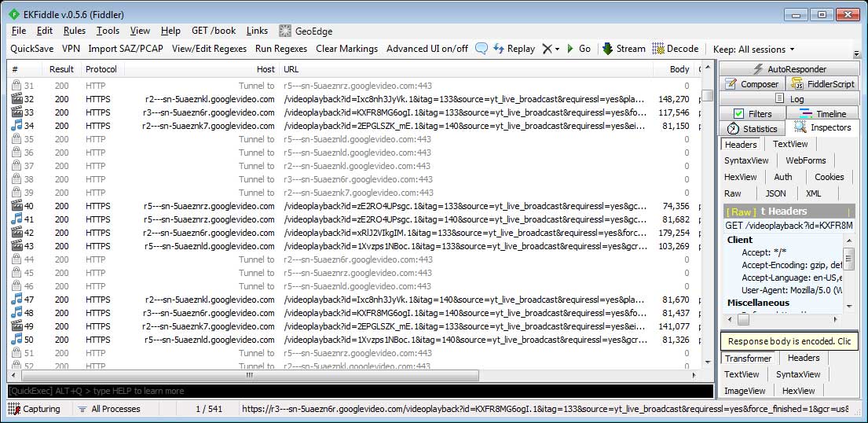Image resolution: width=868 pixels, height=423 pixels.
Task: Click Response body is encoded banner
Action: (789, 341)
